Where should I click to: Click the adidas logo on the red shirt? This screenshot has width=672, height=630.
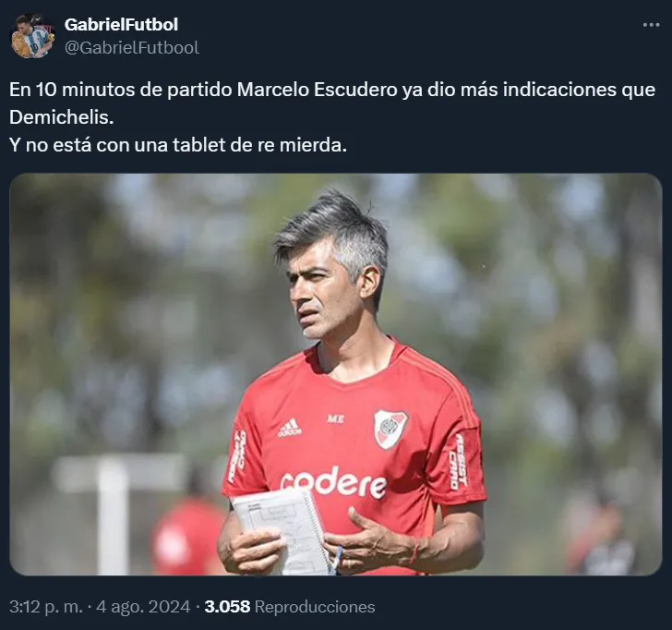click(x=290, y=428)
